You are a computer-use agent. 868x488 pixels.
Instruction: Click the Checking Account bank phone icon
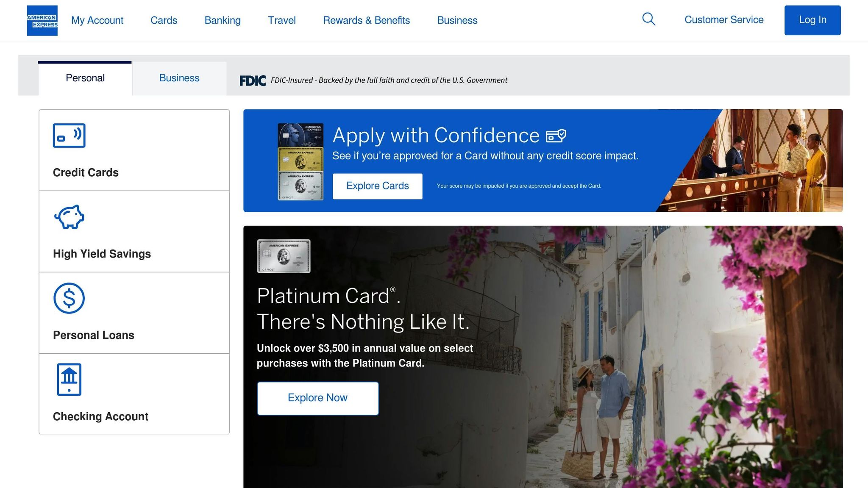tap(69, 380)
